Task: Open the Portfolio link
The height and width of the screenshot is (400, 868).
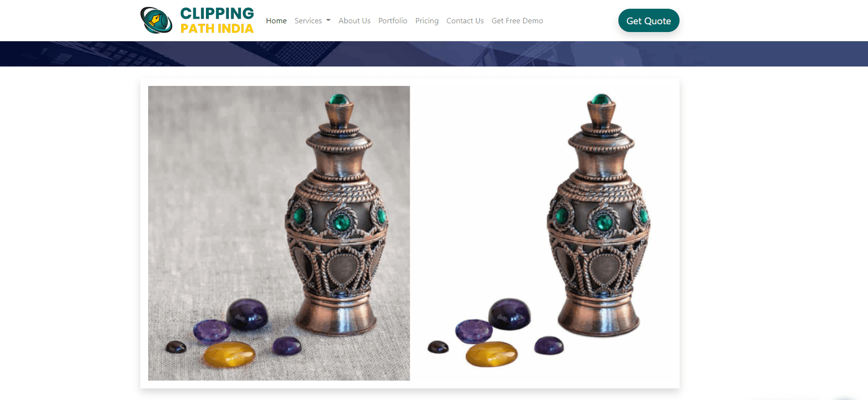Action: [x=393, y=20]
